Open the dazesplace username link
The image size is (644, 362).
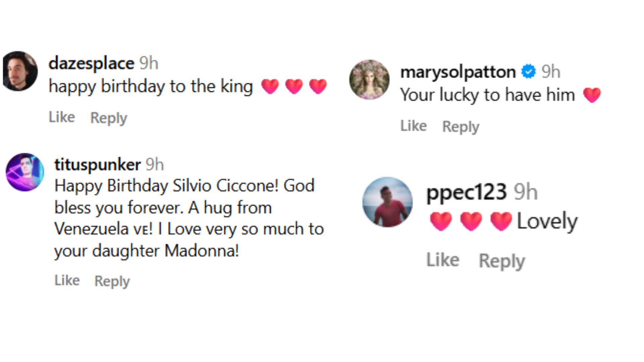pyautogui.click(x=91, y=63)
